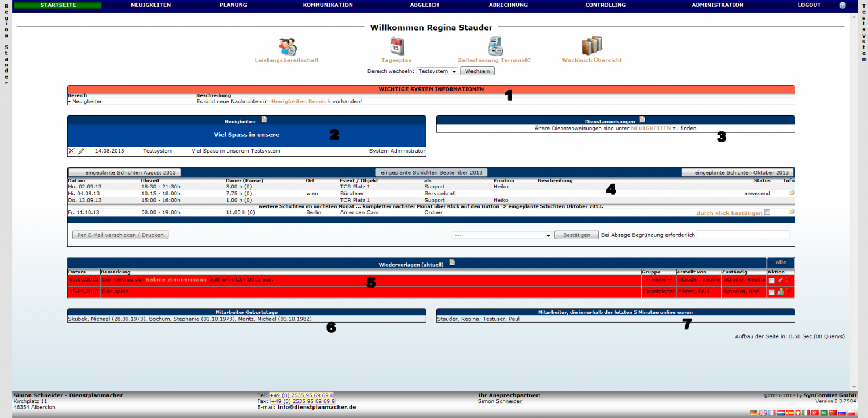Switch language with the Saudi Arabian flag

click(824, 413)
